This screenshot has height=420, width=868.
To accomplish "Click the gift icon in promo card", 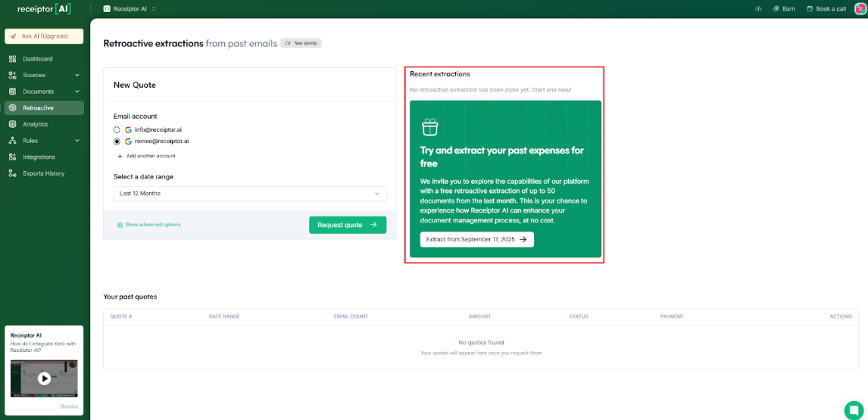I will (x=430, y=127).
